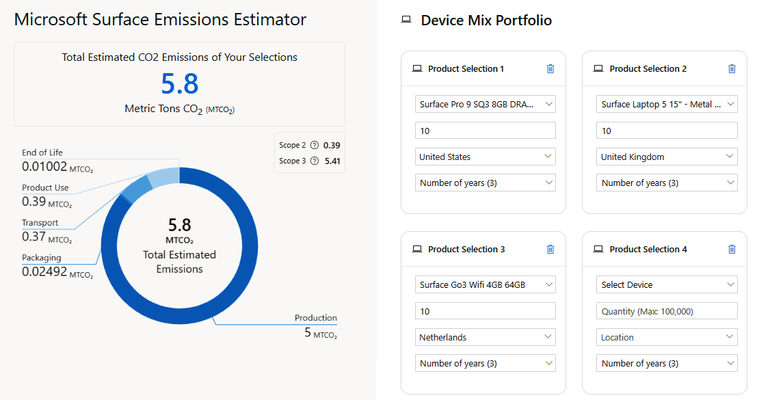Click the Scope 3 value 5.41
The image size is (770, 400).
coord(332,161)
